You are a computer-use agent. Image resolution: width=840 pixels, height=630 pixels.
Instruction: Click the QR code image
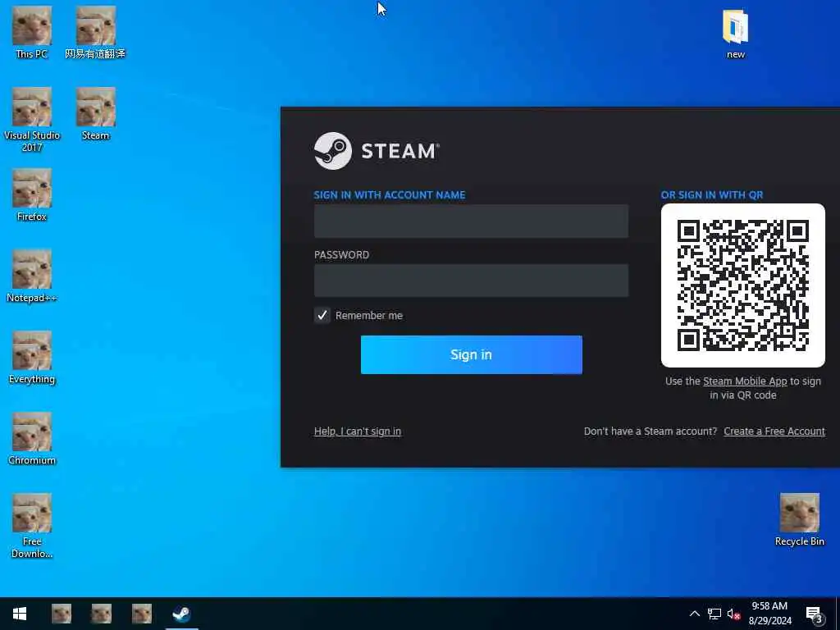[x=743, y=285]
